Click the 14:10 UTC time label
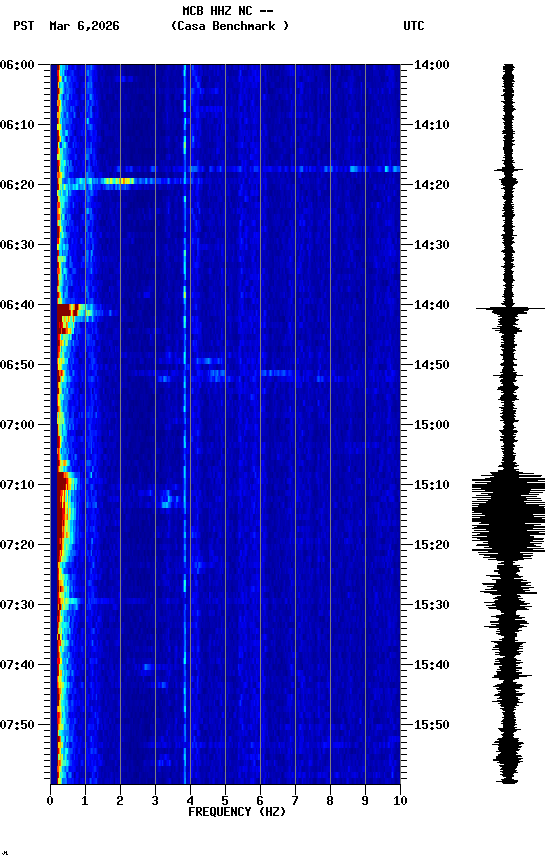 tap(431, 125)
